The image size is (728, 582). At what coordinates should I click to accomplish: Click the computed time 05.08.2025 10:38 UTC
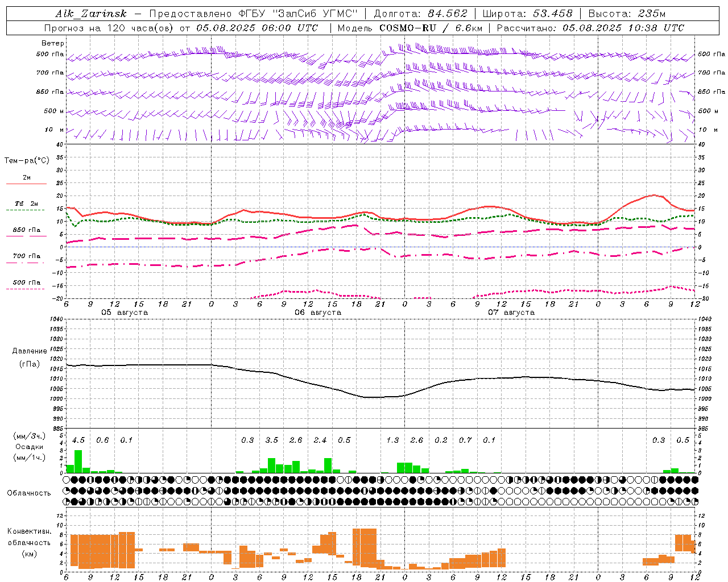[x=623, y=28]
